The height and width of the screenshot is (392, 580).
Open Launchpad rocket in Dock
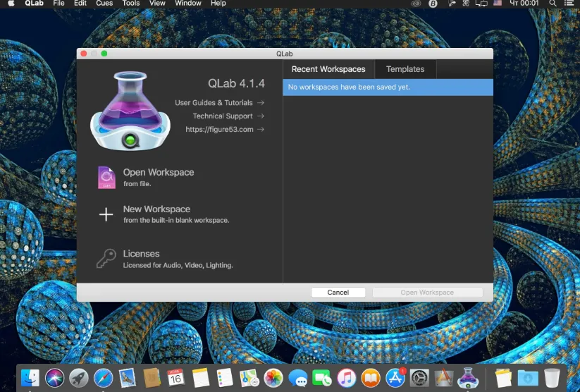79,378
